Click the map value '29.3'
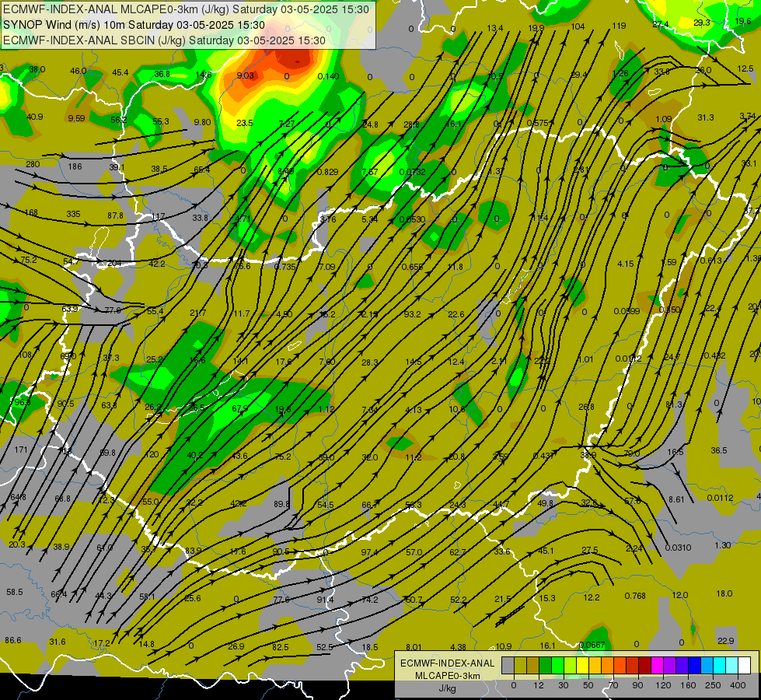The width and height of the screenshot is (761, 700). click(x=702, y=23)
